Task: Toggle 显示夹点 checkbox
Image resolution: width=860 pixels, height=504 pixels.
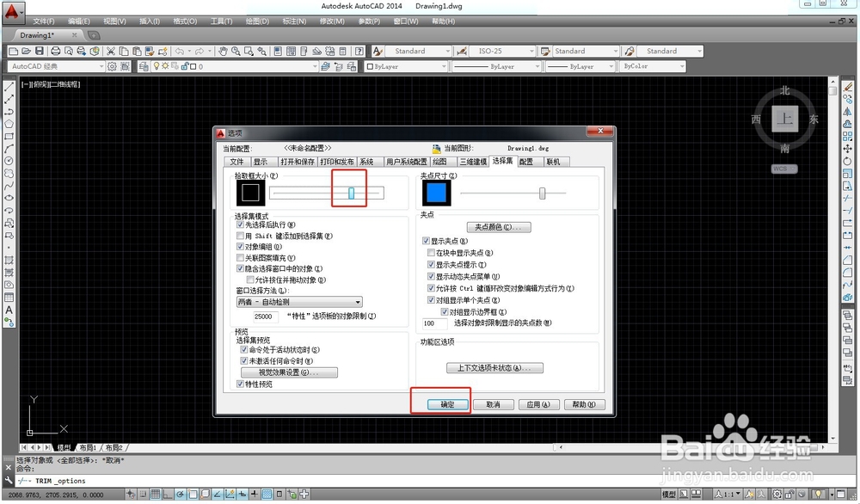Action: click(426, 241)
